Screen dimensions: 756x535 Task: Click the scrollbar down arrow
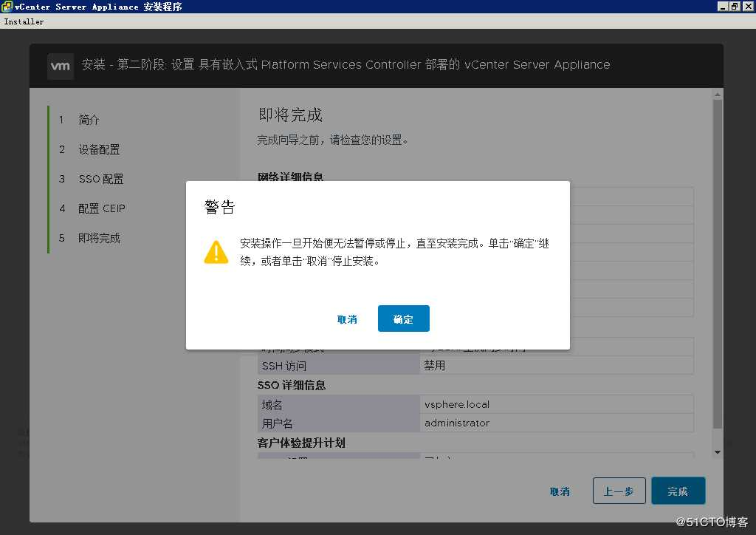tap(718, 452)
